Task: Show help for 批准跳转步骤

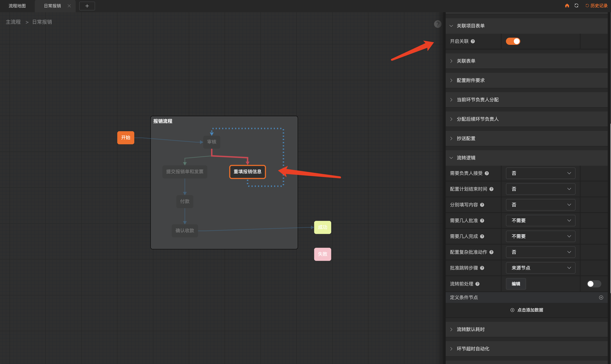Action: pos(482,268)
